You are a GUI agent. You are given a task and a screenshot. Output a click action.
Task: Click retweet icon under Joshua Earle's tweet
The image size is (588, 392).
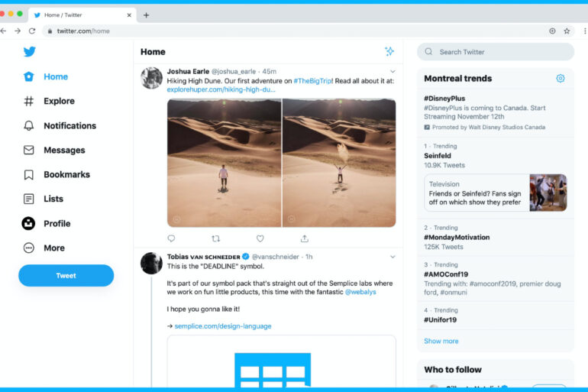tap(215, 238)
